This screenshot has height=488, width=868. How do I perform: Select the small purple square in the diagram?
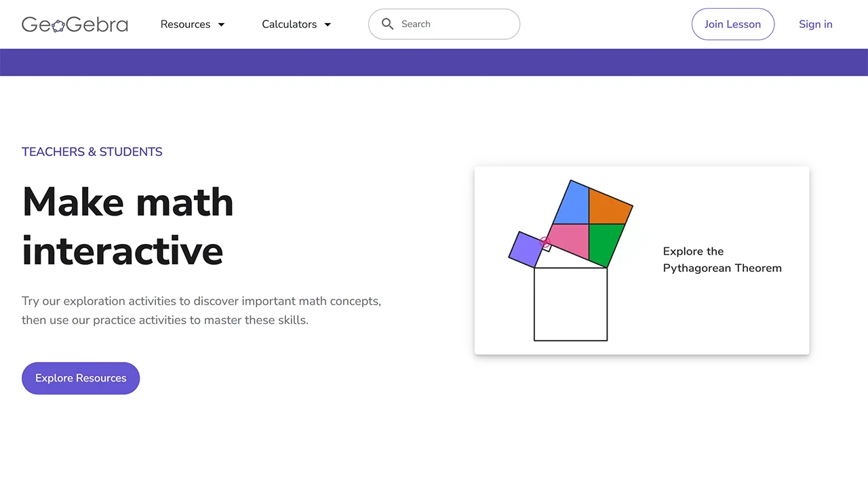(525, 249)
